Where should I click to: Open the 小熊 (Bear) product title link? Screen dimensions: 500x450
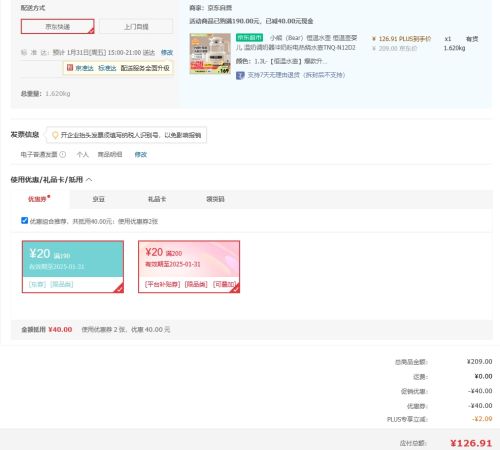(297, 43)
